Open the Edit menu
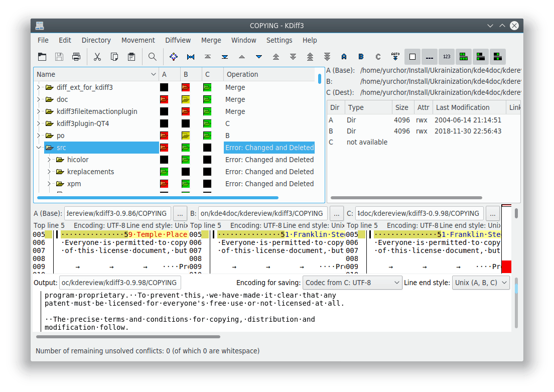Screen dimensions: 554x392 (x=65, y=40)
